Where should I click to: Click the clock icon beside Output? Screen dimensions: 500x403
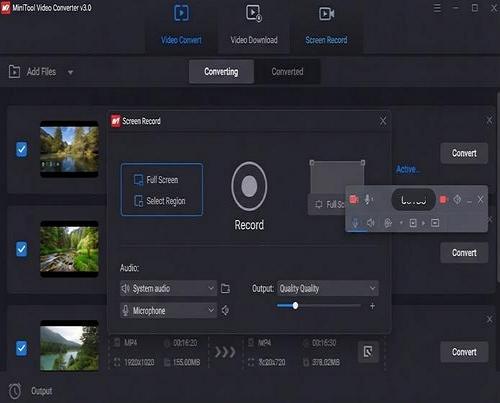[x=15, y=391]
